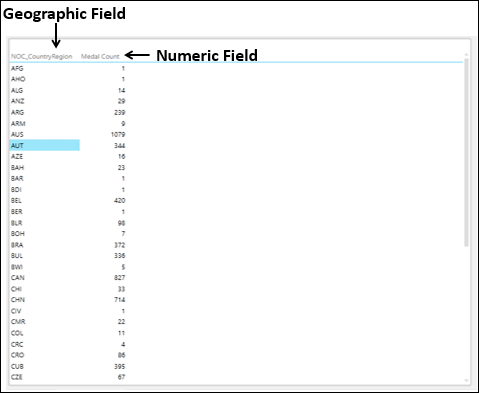
Task: Select the BRA country cell
Action: [x=17, y=245]
